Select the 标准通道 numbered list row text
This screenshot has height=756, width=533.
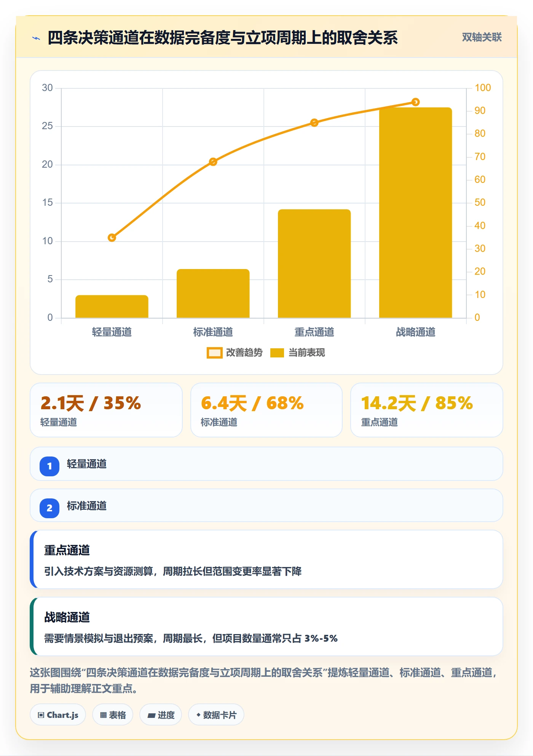tap(87, 506)
